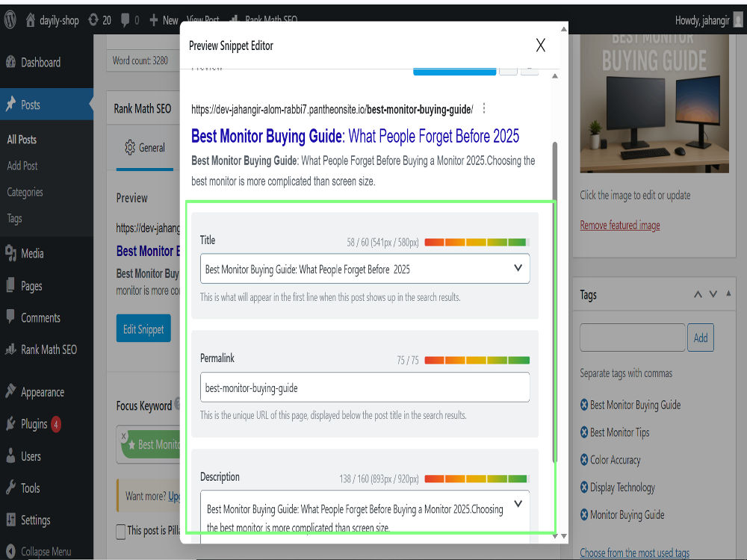Click the Add tag button

click(701, 337)
